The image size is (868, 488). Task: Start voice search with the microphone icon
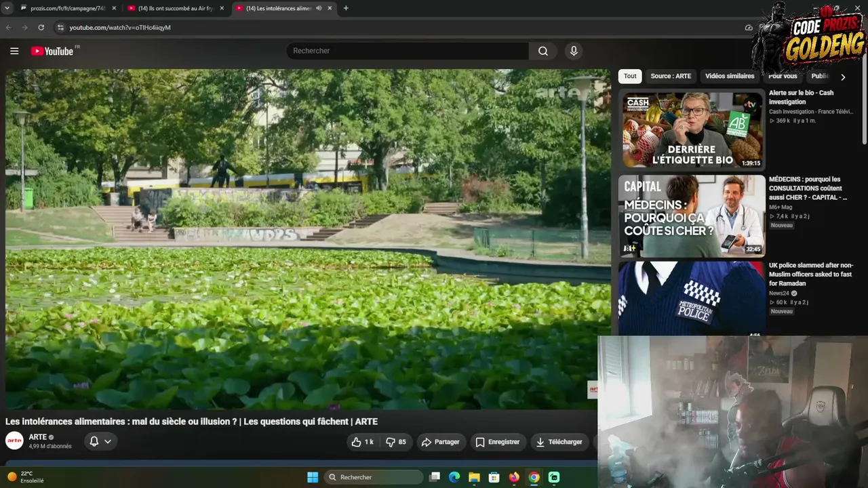(x=574, y=51)
